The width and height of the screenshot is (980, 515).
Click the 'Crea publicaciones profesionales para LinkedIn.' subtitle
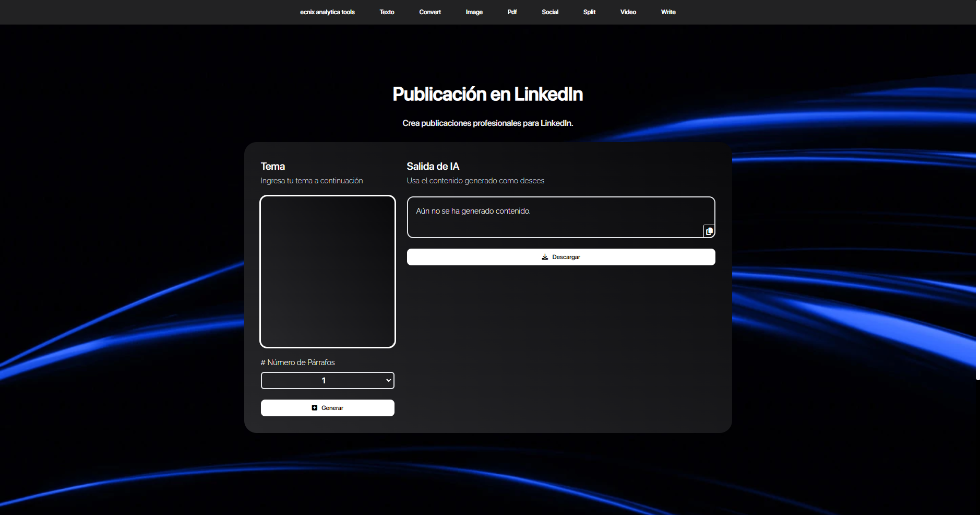coord(487,123)
